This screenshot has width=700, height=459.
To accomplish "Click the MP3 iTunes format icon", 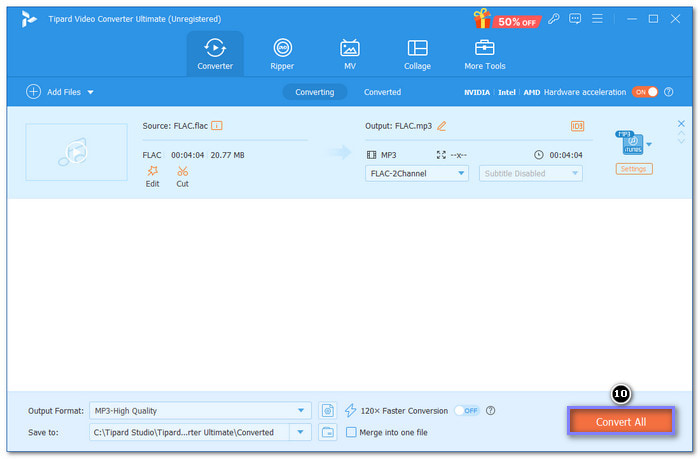I will coord(630,143).
